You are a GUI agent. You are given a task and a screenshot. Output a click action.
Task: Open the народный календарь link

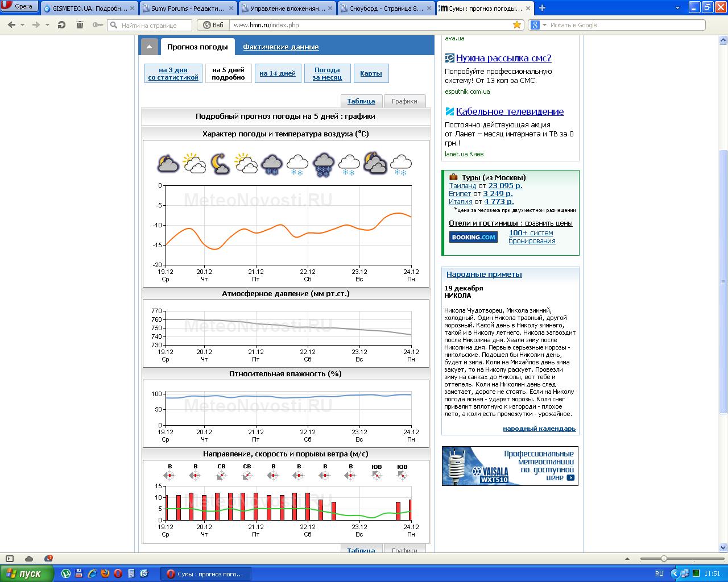539,429
